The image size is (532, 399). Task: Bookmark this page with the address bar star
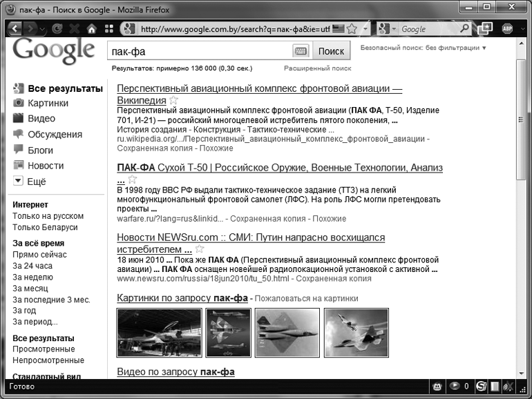click(352, 29)
